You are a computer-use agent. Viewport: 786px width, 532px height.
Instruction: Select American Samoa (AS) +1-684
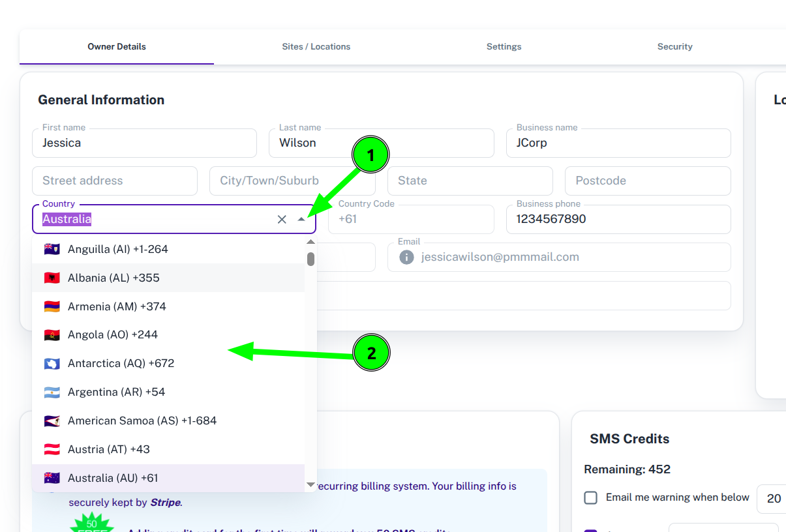[x=168, y=421]
